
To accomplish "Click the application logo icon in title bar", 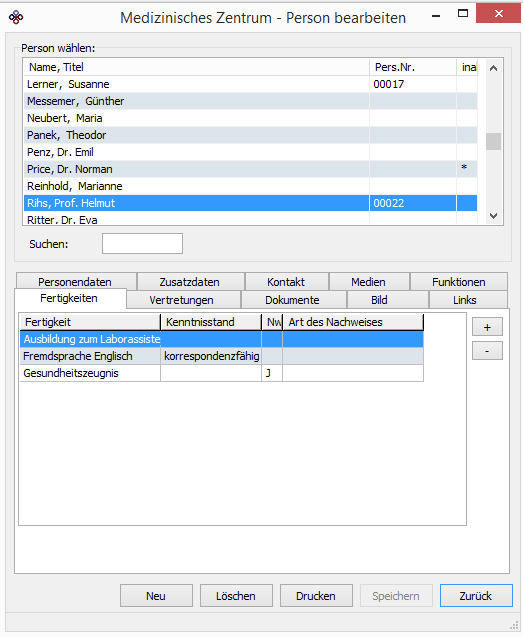I will pyautogui.click(x=16, y=17).
